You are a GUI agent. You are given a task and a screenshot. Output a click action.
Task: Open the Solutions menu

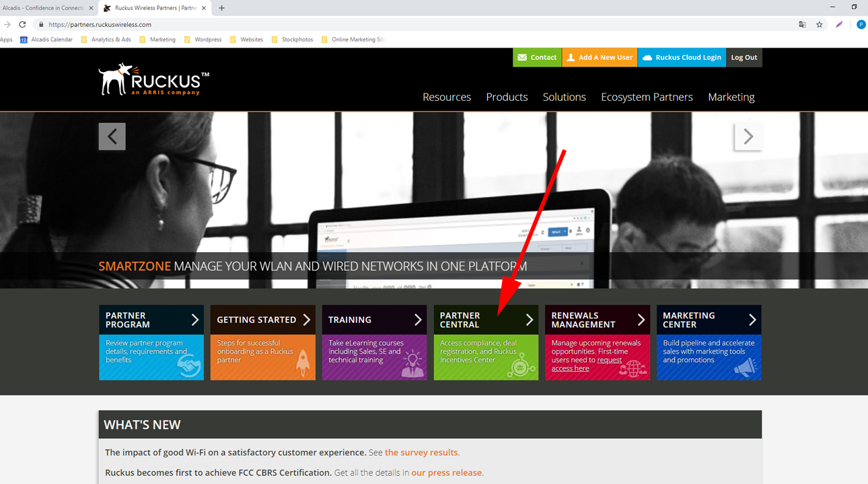click(x=565, y=97)
